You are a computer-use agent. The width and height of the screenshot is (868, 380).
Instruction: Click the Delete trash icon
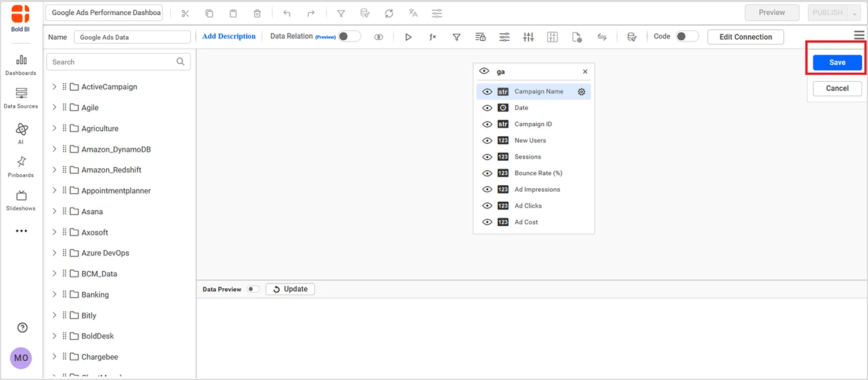click(257, 13)
